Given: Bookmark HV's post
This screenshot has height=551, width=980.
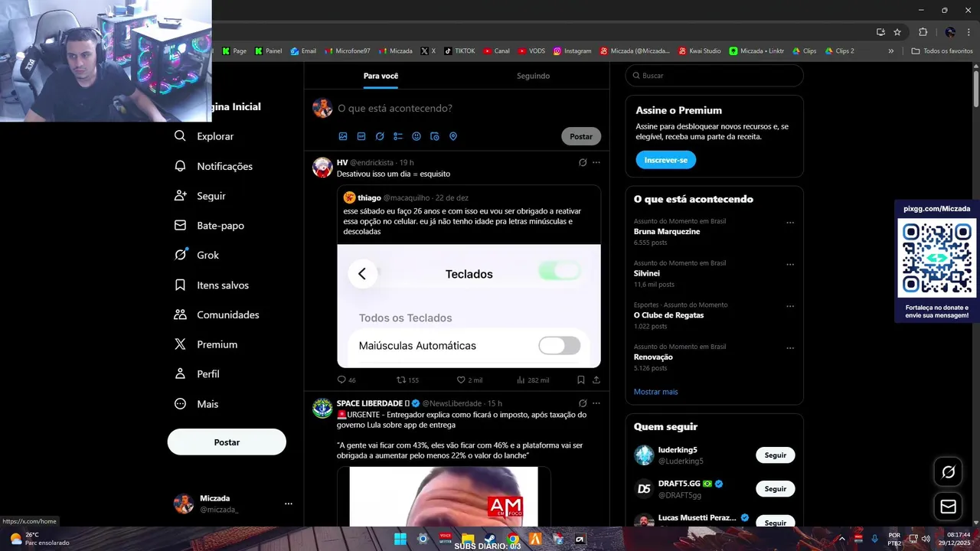Looking at the screenshot, I should 581,380.
